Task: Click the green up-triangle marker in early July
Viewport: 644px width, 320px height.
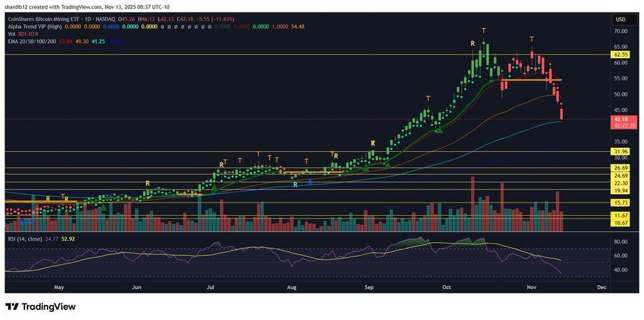Action: [x=214, y=187]
